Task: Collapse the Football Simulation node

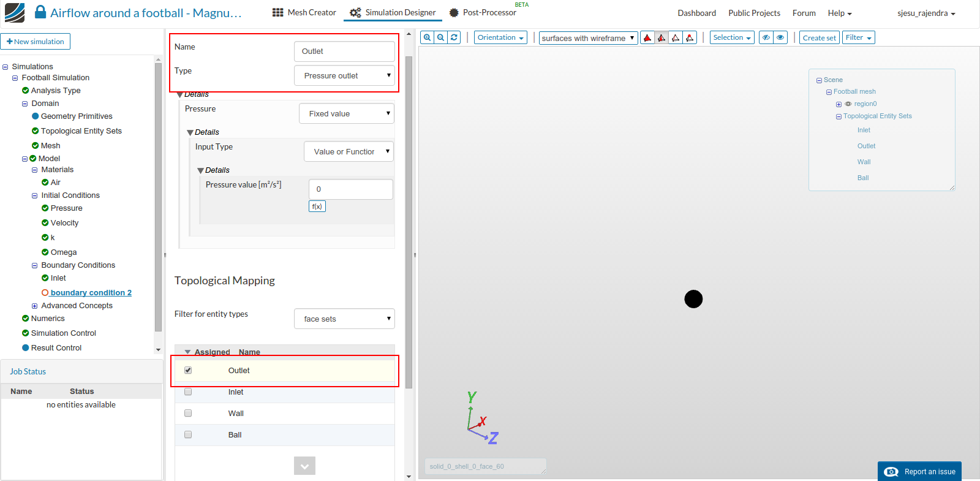Action: pyautogui.click(x=15, y=78)
